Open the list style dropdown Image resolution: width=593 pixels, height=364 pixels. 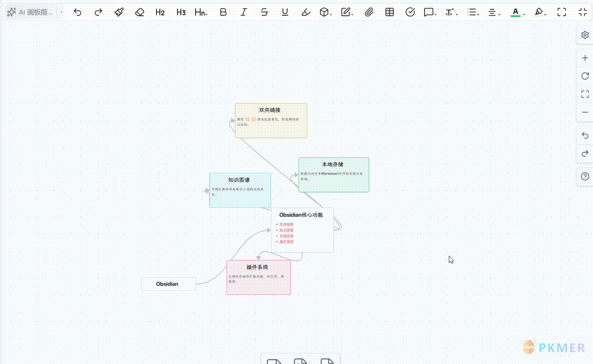(x=473, y=12)
